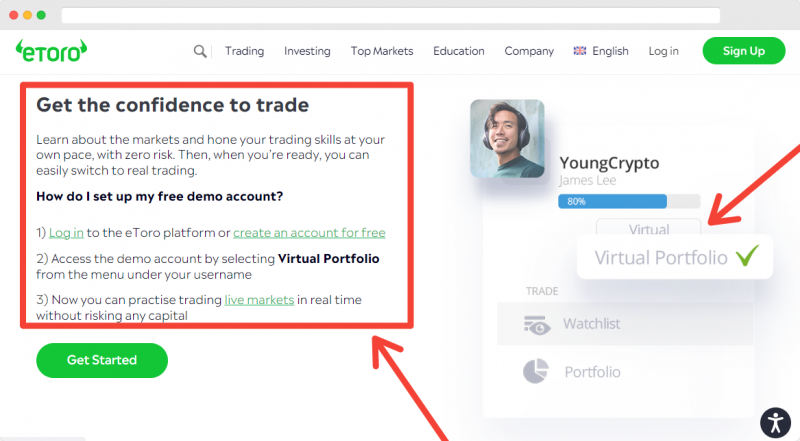Screen dimensions: 800x441
Task: Click the eToro logo
Action: 51,51
